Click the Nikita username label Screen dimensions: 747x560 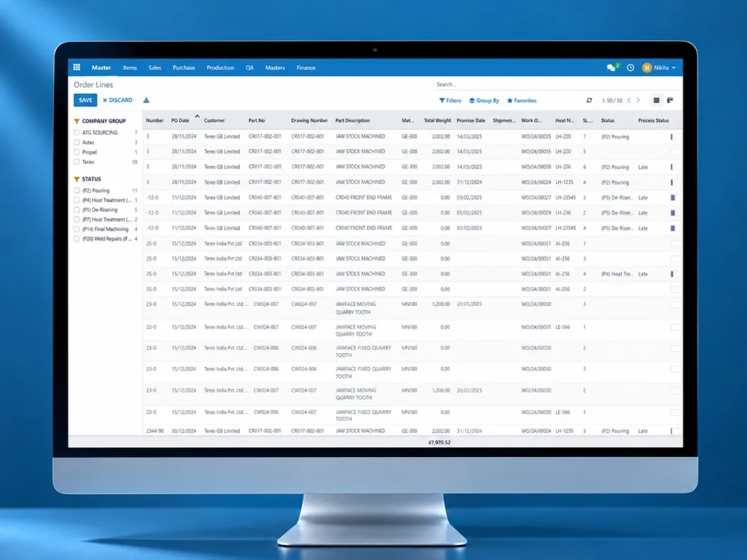coord(661,68)
